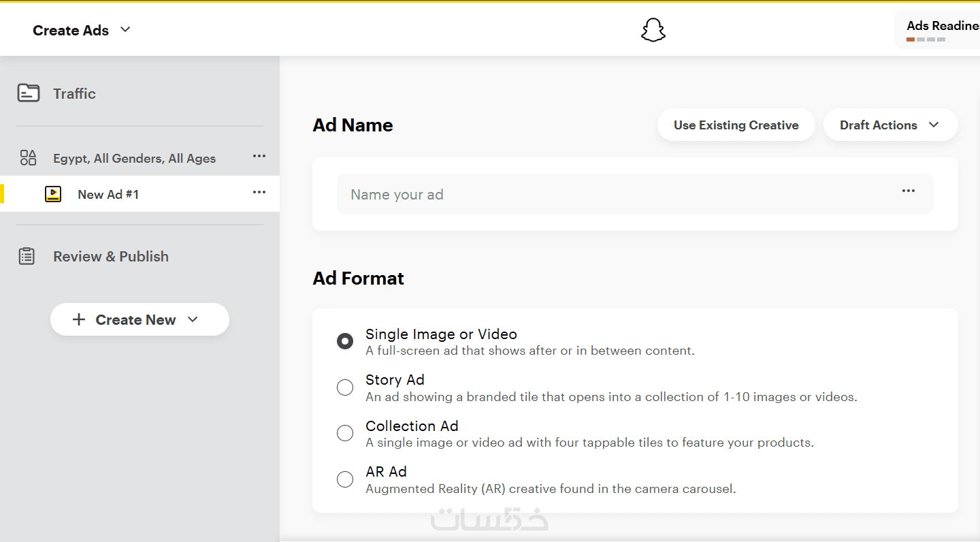Screen dimensions: 980x542
Task: Click the ad set squares icon
Action: click(28, 158)
